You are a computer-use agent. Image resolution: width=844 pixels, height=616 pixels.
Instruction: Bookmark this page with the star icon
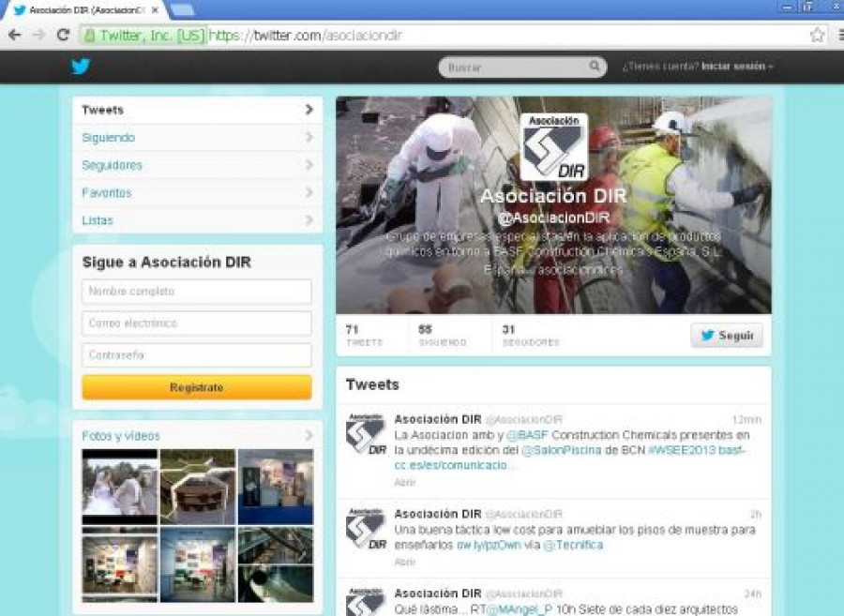[817, 35]
